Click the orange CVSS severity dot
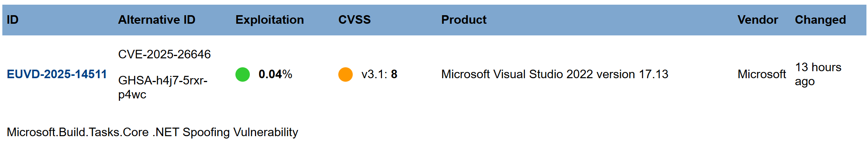The height and width of the screenshot is (149, 868). pyautogui.click(x=345, y=74)
